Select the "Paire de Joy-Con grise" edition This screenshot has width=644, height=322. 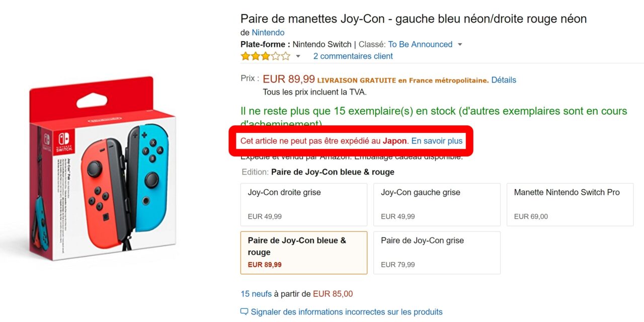click(437, 253)
